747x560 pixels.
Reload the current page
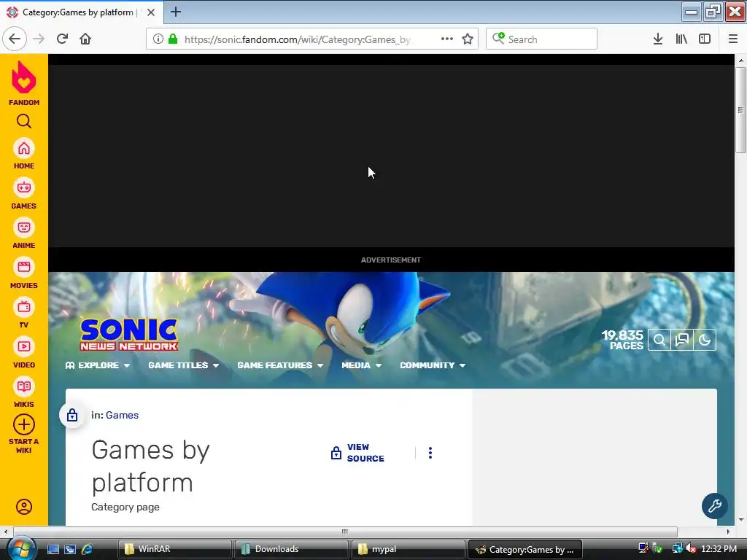pos(62,39)
